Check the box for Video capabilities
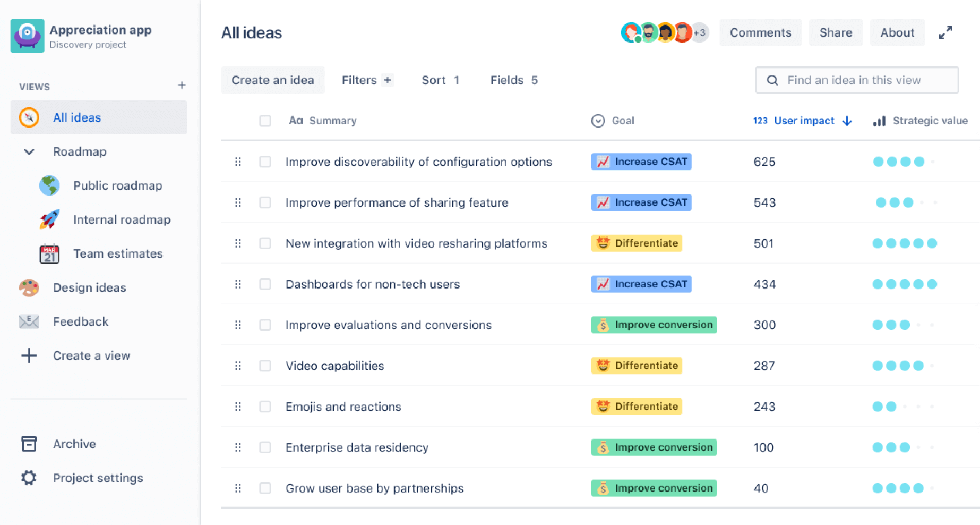The width and height of the screenshot is (980, 525). tap(265, 366)
